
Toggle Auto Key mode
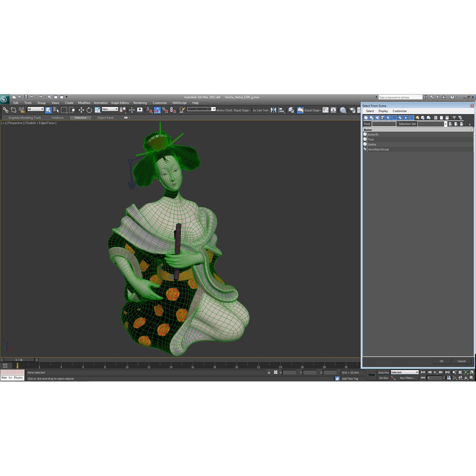coord(383,372)
